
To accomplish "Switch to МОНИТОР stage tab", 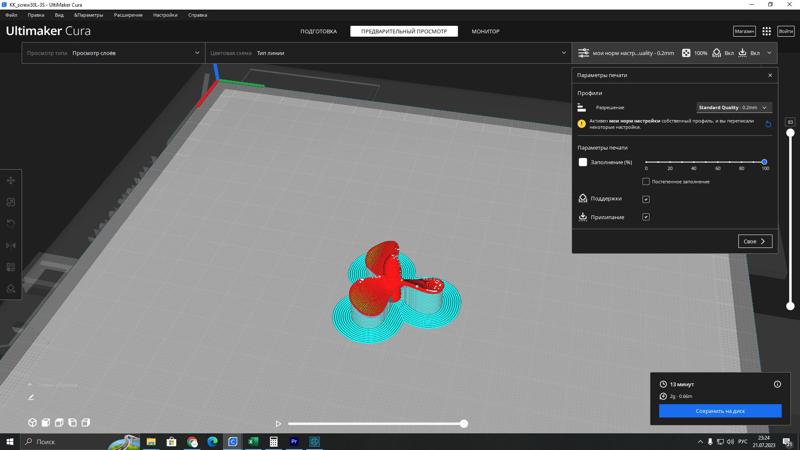I will coord(485,31).
